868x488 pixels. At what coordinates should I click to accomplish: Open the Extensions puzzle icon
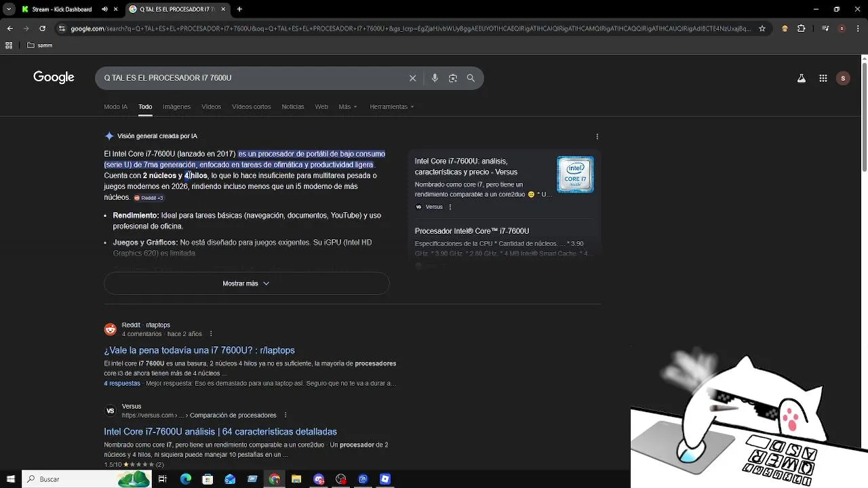(801, 28)
